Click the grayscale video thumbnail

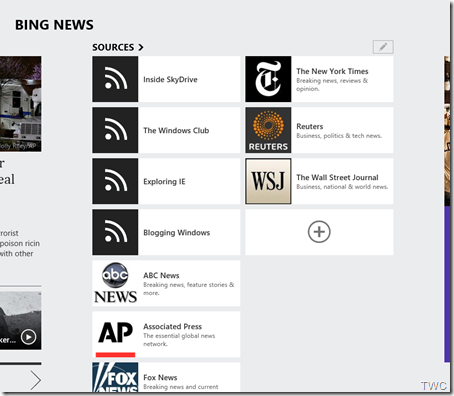coord(21,320)
